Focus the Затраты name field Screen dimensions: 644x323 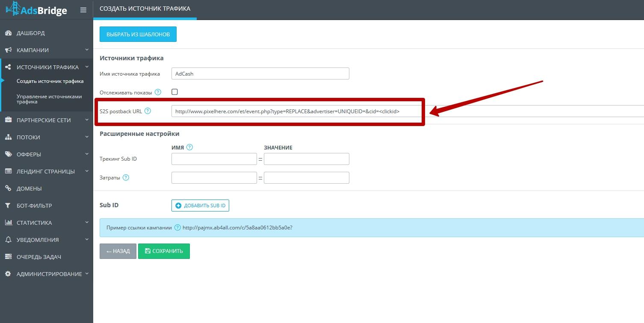[214, 178]
